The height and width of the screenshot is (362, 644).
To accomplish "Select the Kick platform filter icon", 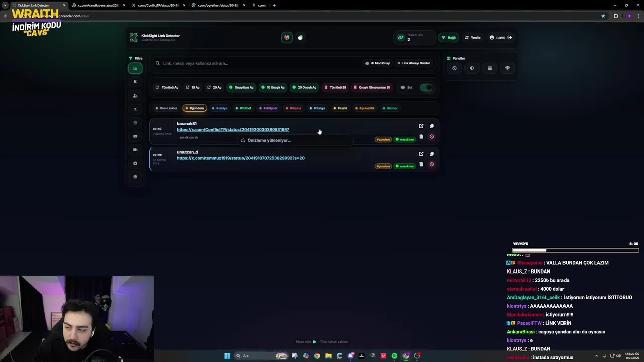I will pos(135,82).
